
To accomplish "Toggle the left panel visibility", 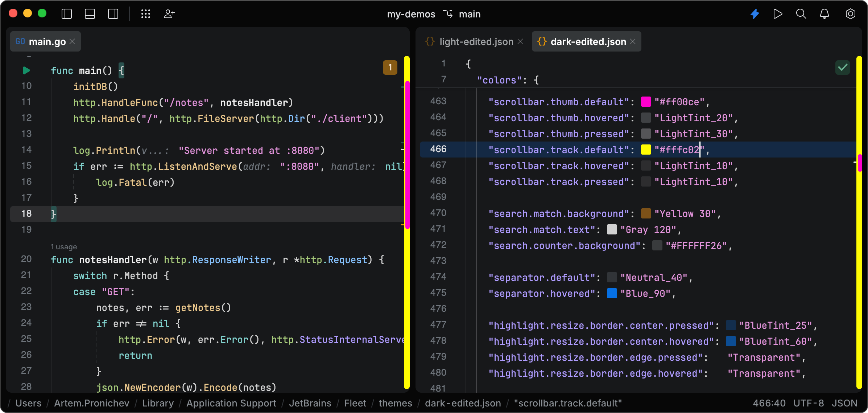I will pyautogui.click(x=66, y=14).
